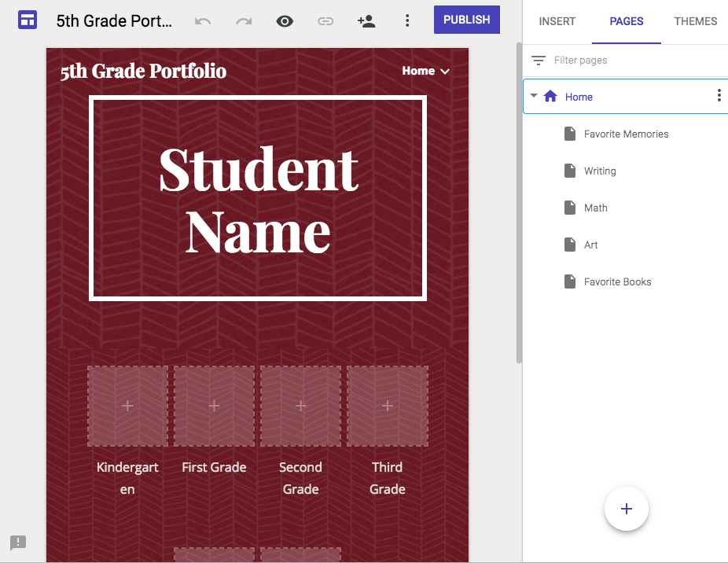Open page options for Home page

pos(719,94)
